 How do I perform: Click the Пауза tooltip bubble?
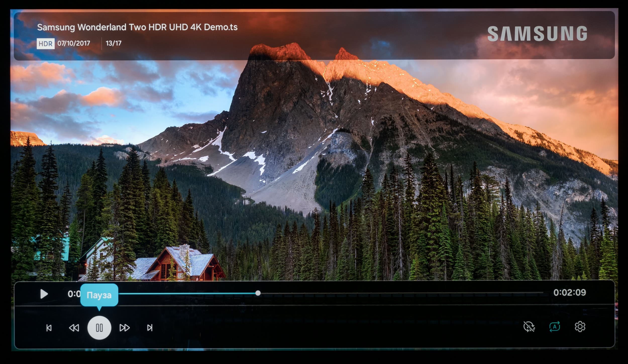click(99, 295)
